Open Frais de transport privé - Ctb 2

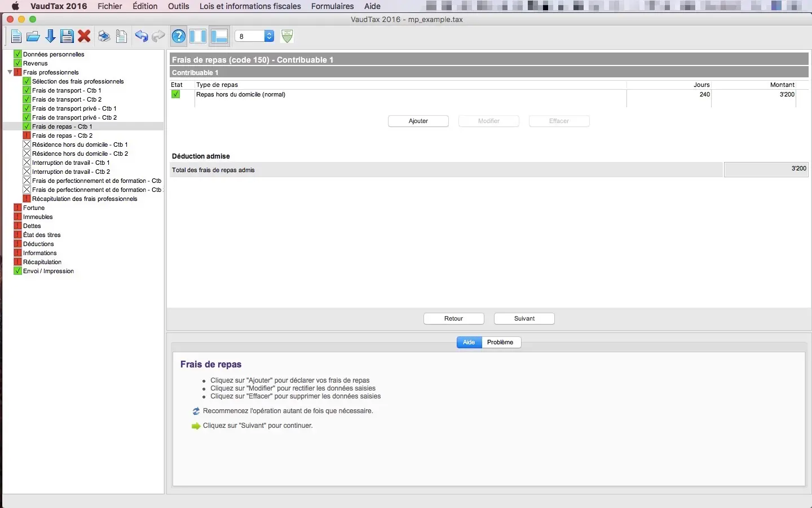[74, 117]
